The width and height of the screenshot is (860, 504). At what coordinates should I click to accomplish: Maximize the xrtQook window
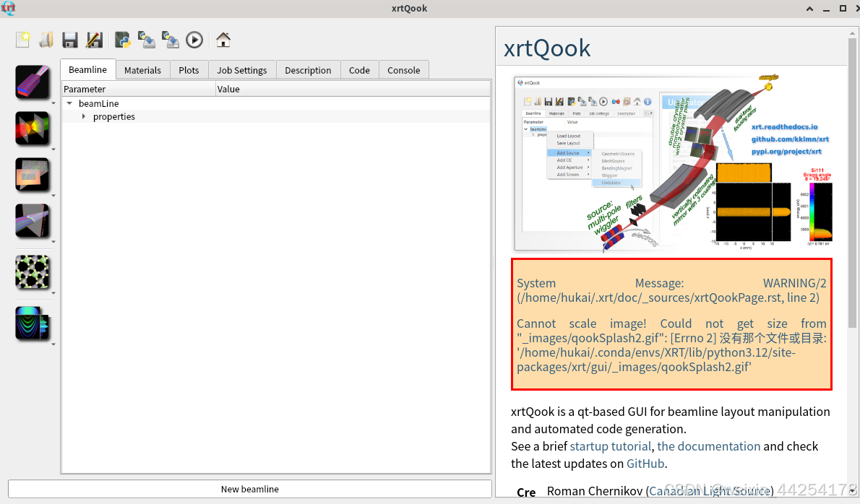[x=843, y=8]
